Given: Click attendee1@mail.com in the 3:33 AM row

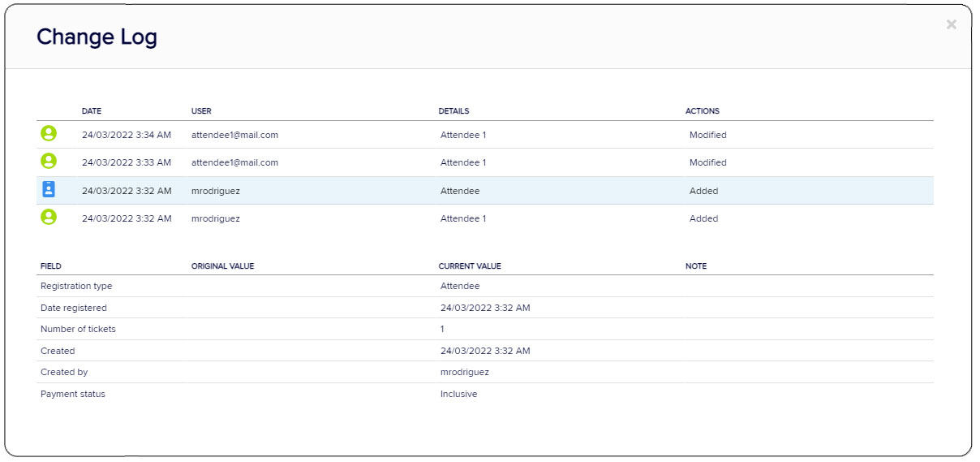Looking at the screenshot, I should pos(234,162).
